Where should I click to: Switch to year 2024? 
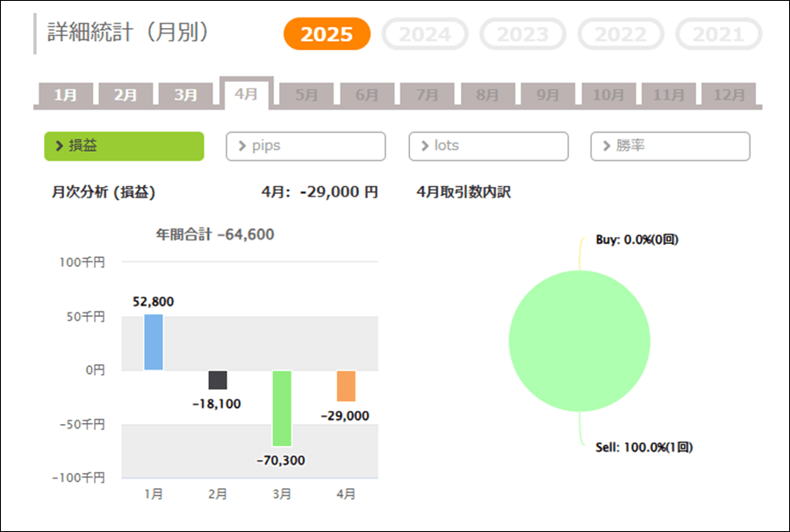click(x=425, y=33)
